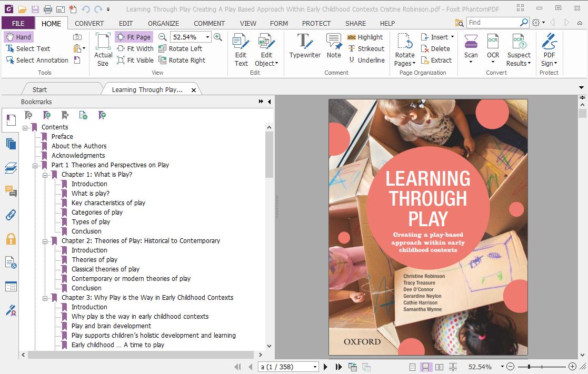This screenshot has width=588, height=374.
Task: Click the bookmarks horizontal scrollbar
Action: [141, 355]
